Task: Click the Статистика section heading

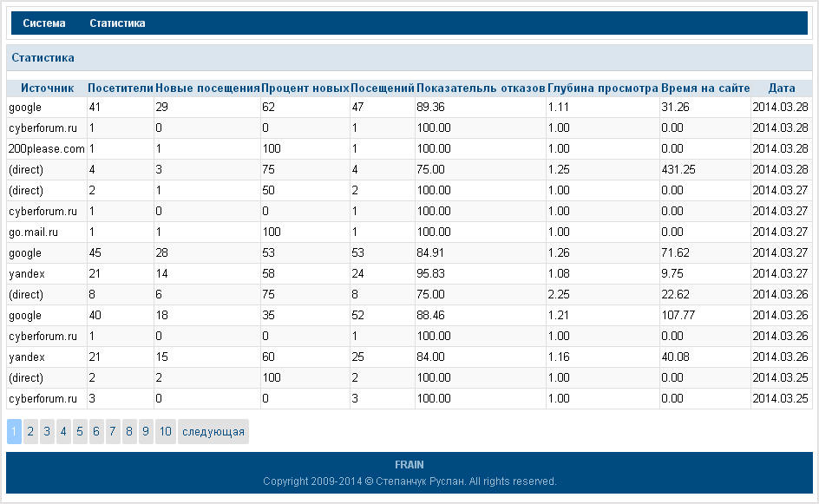Action: 43,57
